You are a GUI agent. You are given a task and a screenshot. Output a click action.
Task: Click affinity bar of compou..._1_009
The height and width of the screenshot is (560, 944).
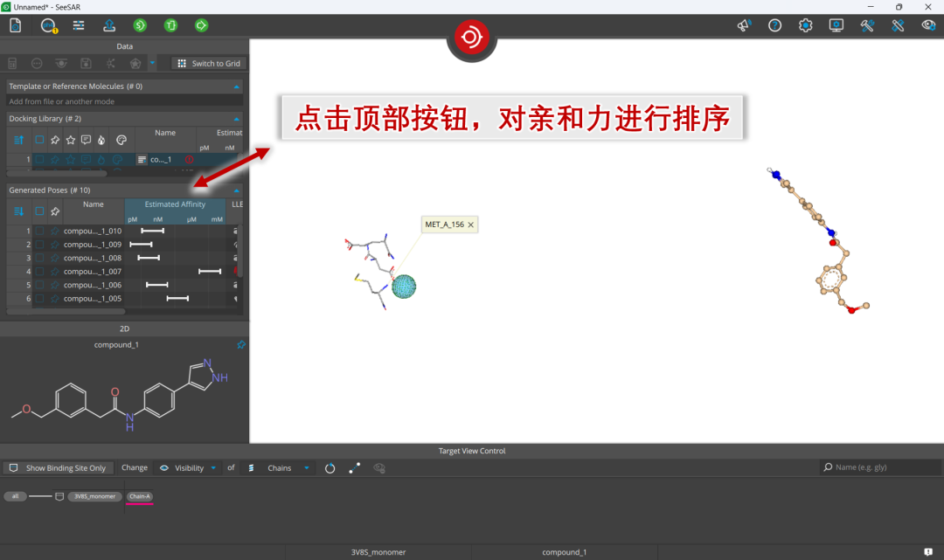(x=141, y=245)
